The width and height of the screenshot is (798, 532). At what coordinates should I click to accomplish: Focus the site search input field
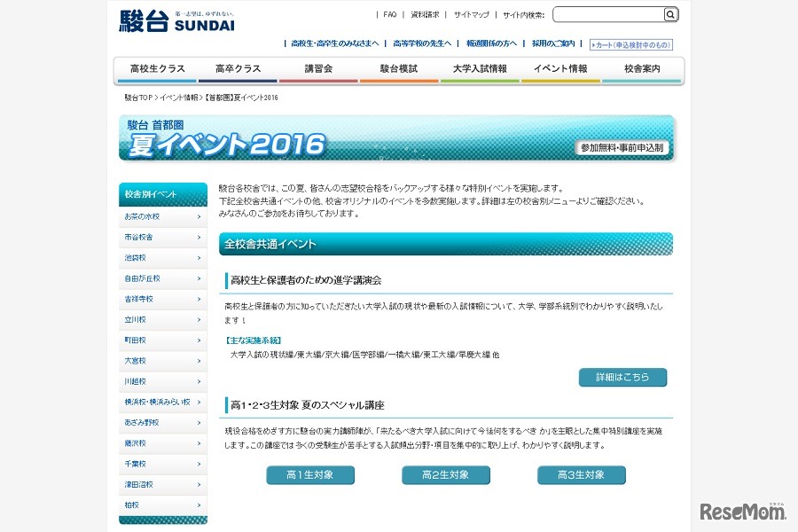[x=608, y=15]
